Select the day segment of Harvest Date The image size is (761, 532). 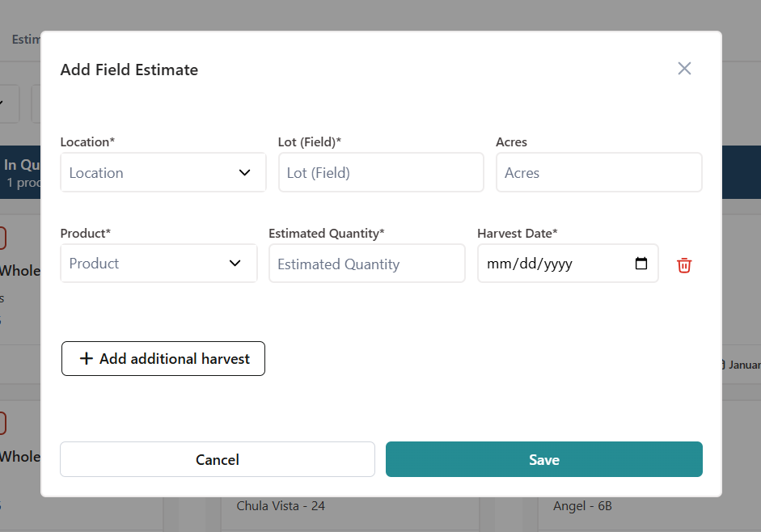[525, 264]
